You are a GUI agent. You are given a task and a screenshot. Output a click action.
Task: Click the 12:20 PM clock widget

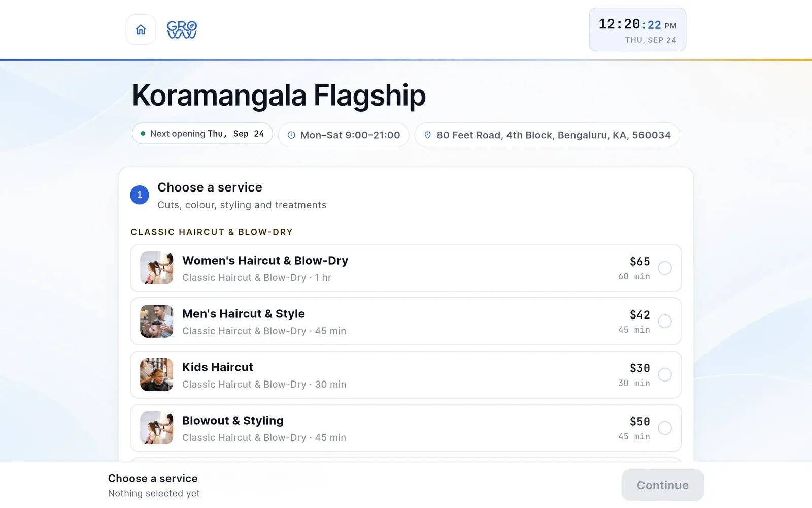[637, 29]
